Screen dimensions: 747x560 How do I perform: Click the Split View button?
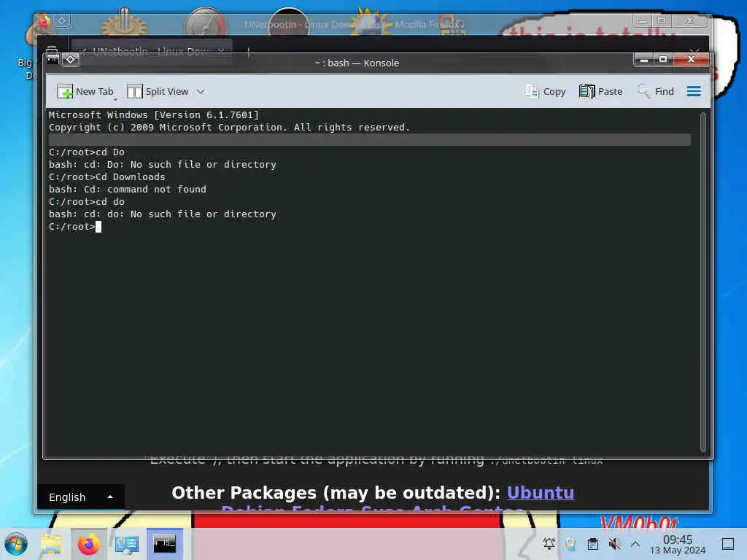[x=158, y=91]
